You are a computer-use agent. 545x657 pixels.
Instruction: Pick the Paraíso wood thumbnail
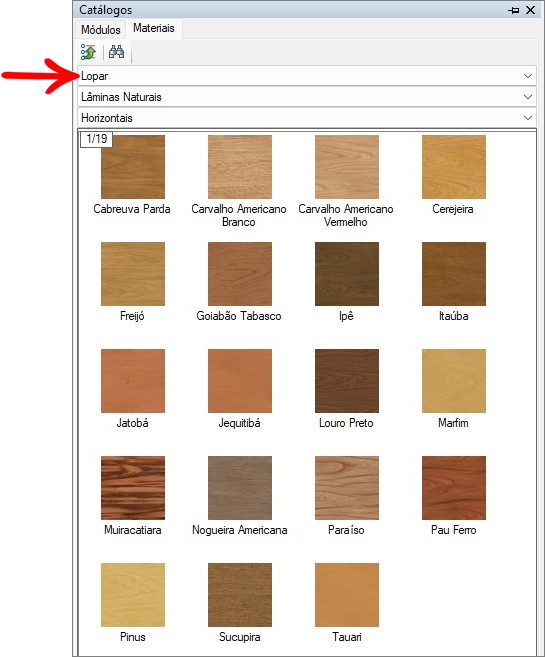347,488
